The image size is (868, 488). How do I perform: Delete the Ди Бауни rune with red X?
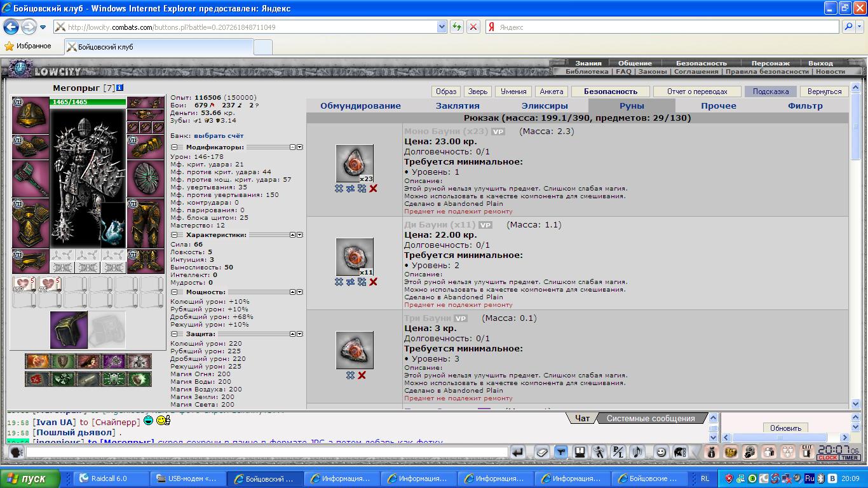click(x=374, y=282)
